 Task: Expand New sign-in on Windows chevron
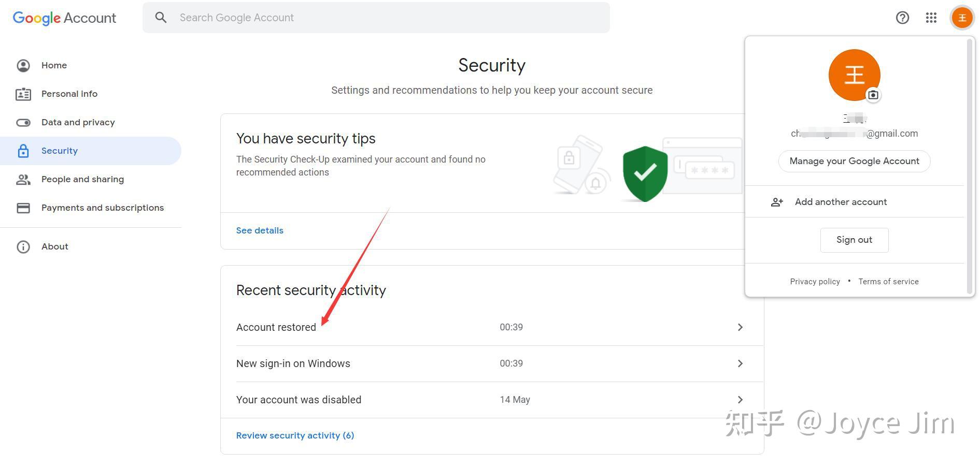(x=740, y=363)
